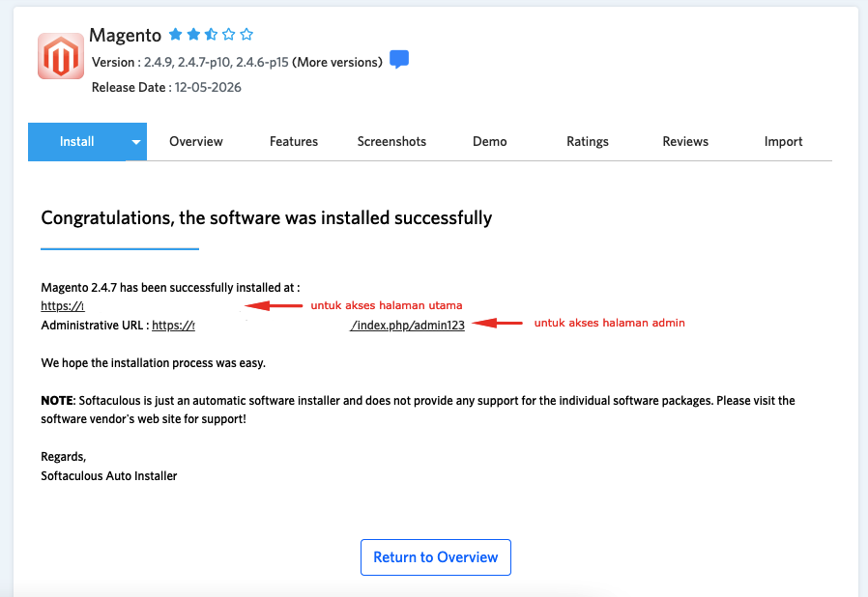Click the Release Date 12-05-2026 text

166,87
